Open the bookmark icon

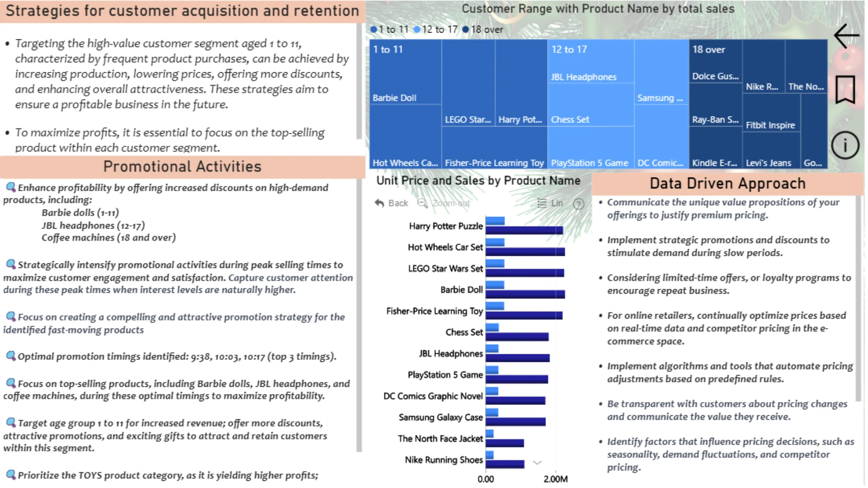tap(844, 89)
